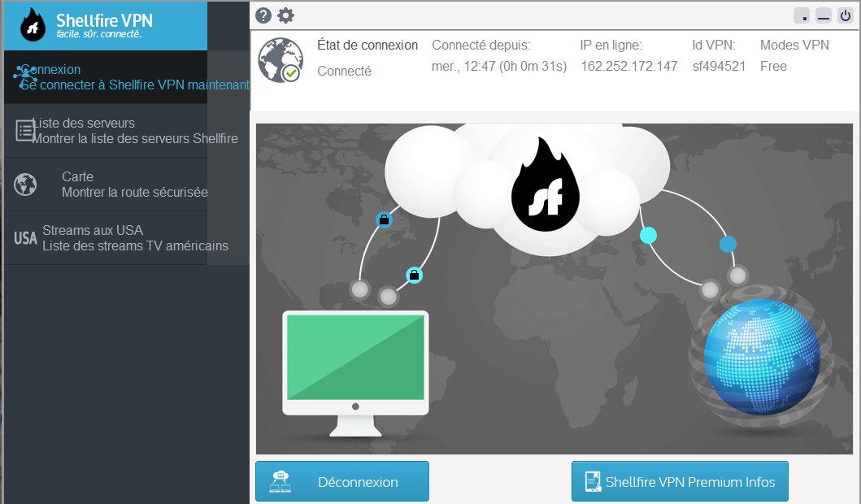The image size is (861, 504).
Task: Click the globe icon beside Carte
Action: point(25,185)
